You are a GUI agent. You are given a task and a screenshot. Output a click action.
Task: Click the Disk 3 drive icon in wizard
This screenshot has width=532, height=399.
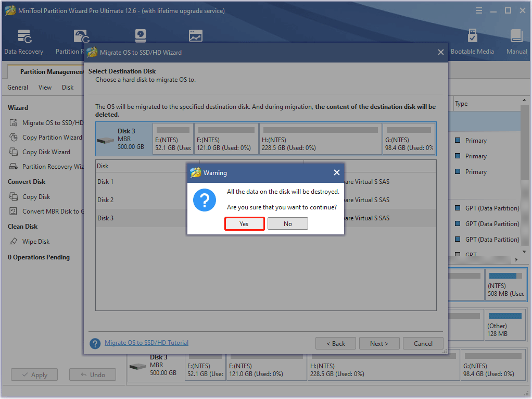click(x=106, y=140)
